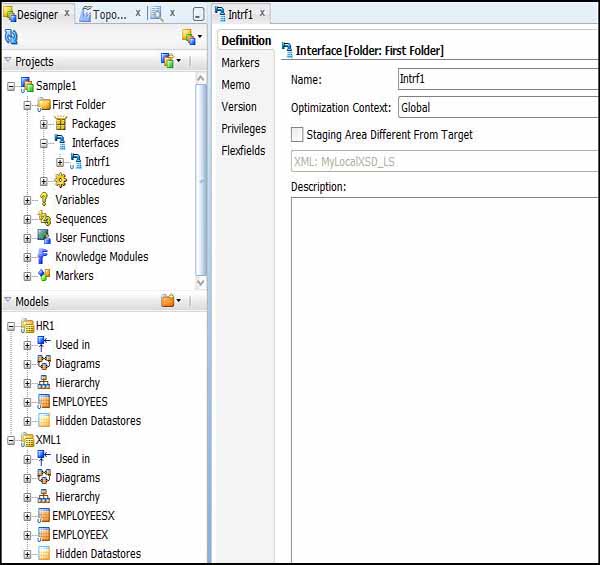
Task: Click the User Functions icon
Action: coord(44,237)
